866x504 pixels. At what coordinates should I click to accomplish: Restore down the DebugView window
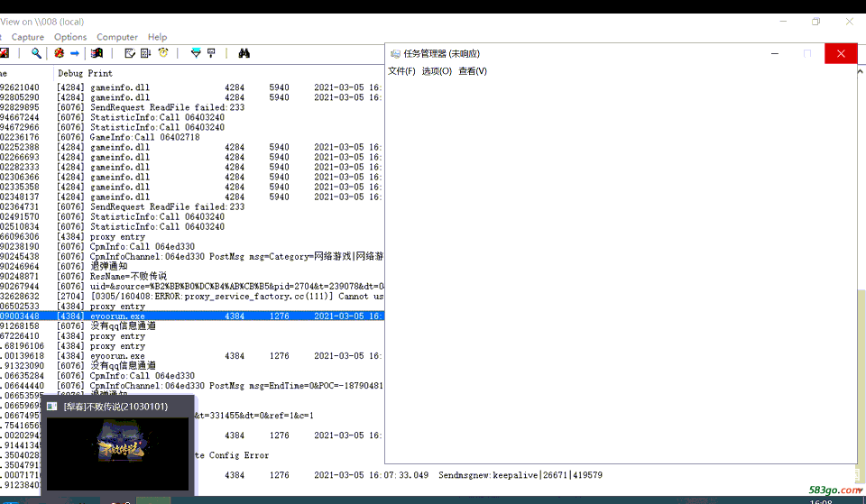click(x=815, y=22)
